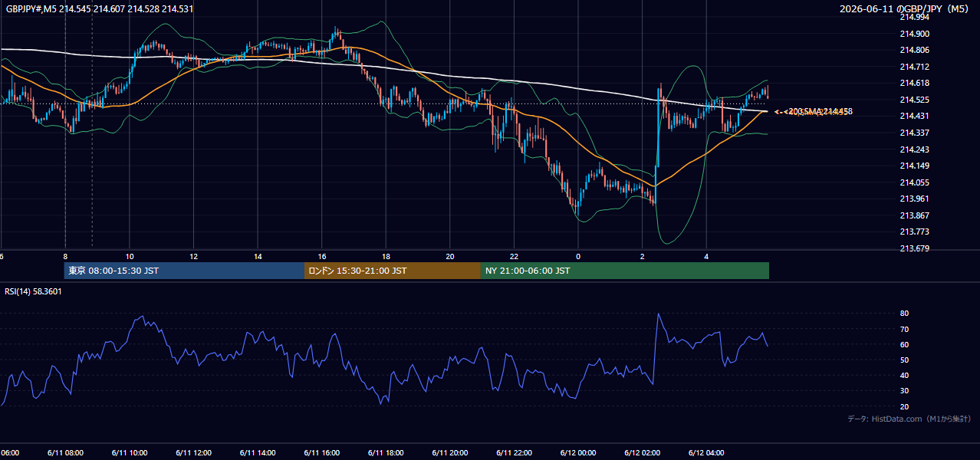Click hour label 10 under the price chart

130,256
